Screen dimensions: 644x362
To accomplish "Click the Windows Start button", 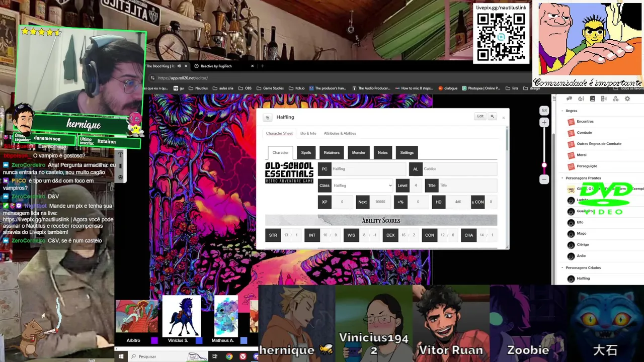I will [121, 356].
